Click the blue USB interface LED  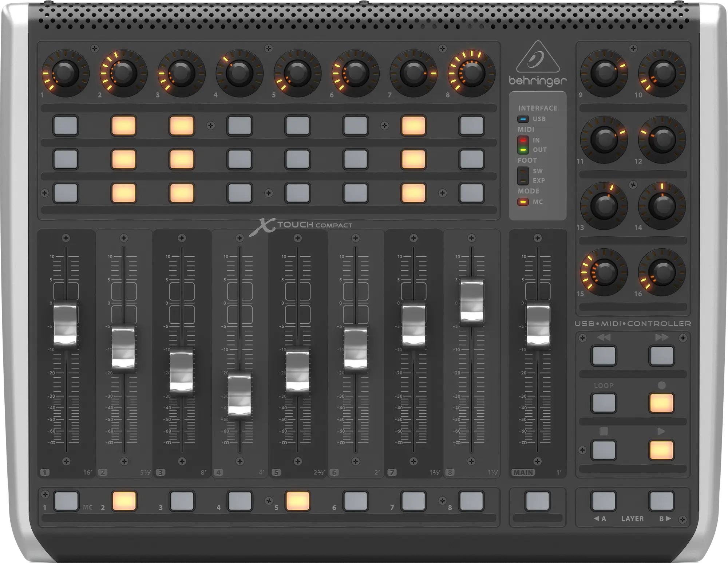[x=523, y=119]
